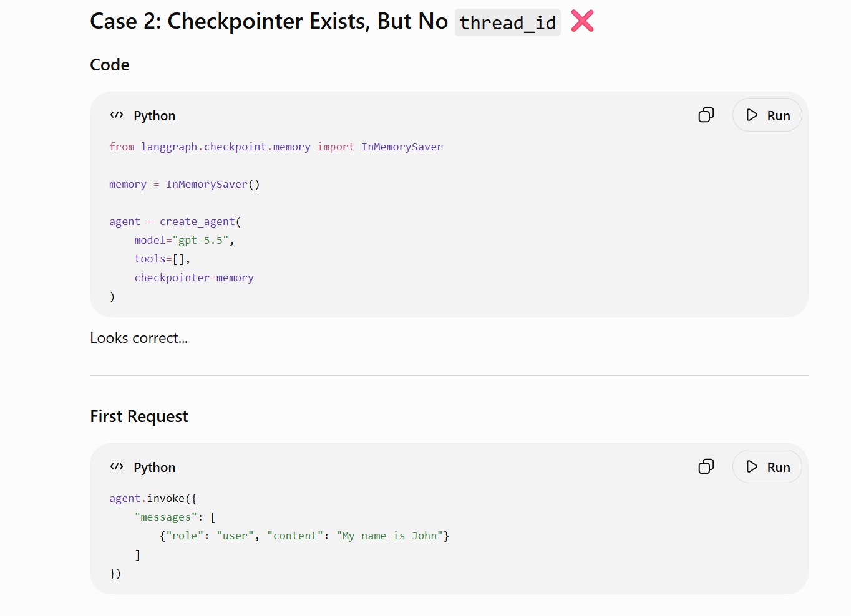Click the line '"messages": ['

175,517
